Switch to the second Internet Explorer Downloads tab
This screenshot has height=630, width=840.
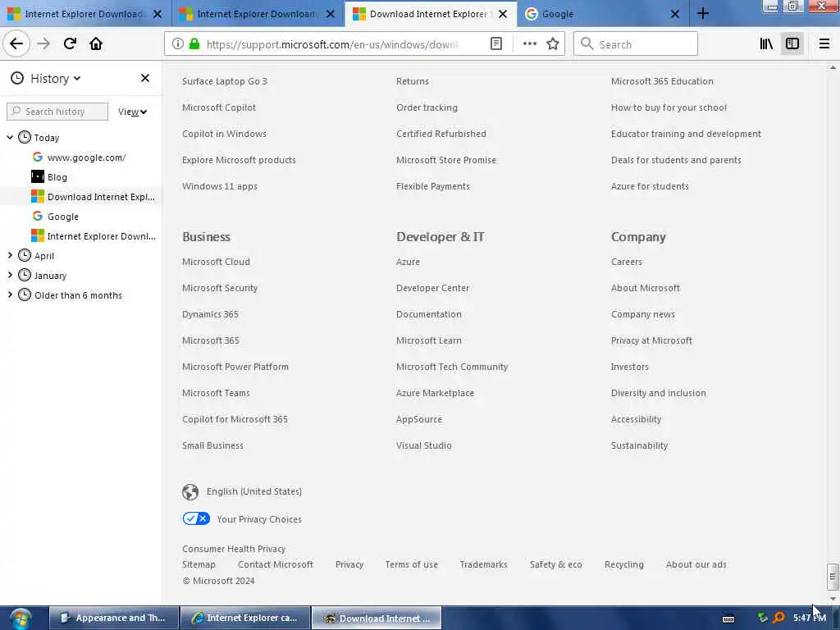[x=258, y=14]
